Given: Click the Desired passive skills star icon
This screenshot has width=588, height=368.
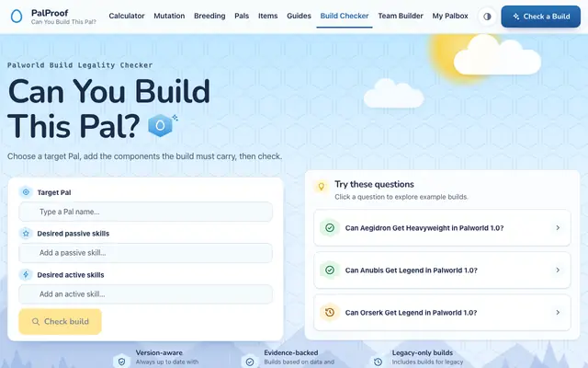Looking at the screenshot, I should point(26,234).
